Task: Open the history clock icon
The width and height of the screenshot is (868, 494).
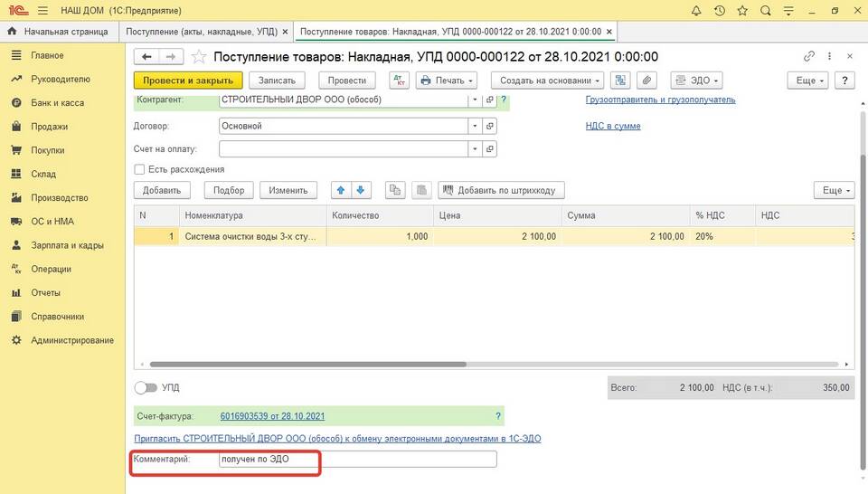Action: pyautogui.click(x=719, y=11)
